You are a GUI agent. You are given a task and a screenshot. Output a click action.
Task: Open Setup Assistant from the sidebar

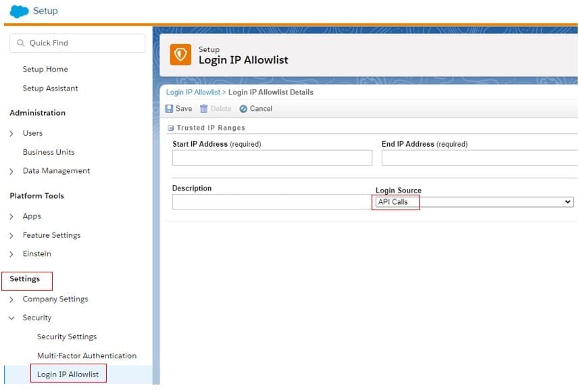point(50,89)
